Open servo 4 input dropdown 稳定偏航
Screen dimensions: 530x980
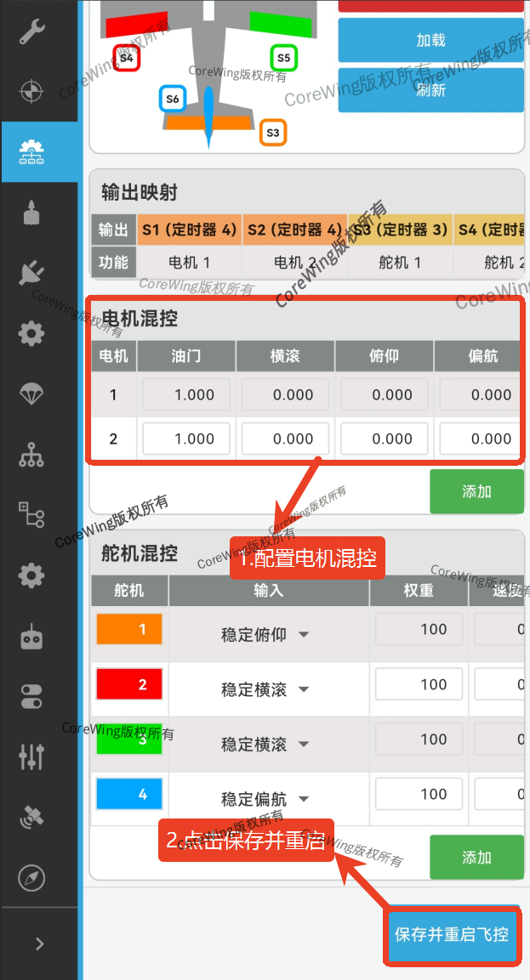[x=265, y=799]
